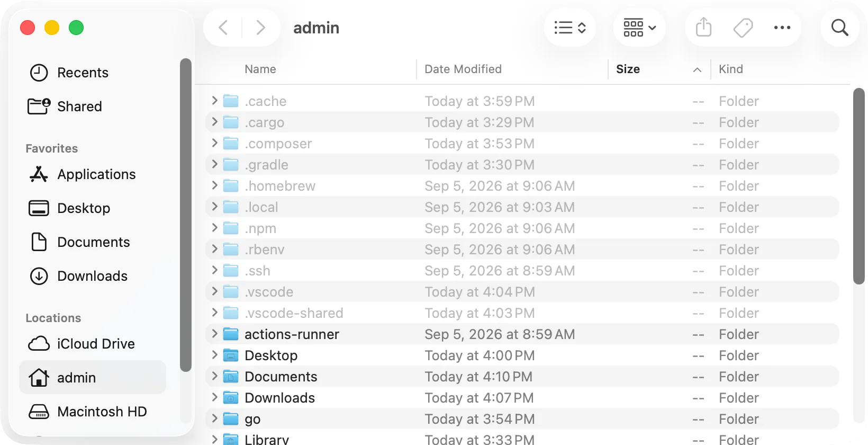
Task: Sort by the Kind column header
Action: tap(730, 69)
